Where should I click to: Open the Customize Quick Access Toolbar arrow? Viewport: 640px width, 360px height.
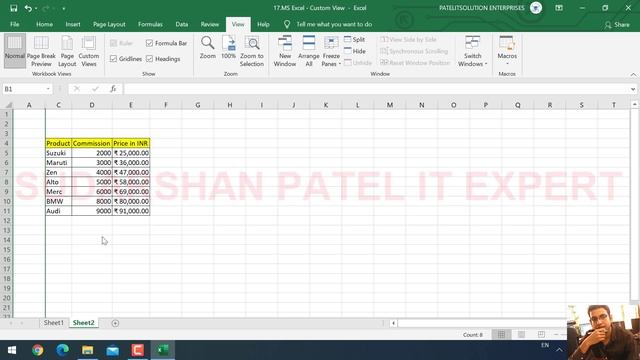(64, 9)
